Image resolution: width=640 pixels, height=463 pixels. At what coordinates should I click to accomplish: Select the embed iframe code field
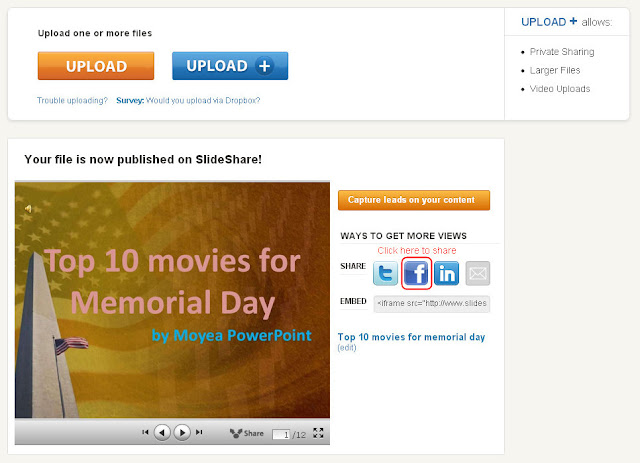pos(432,304)
